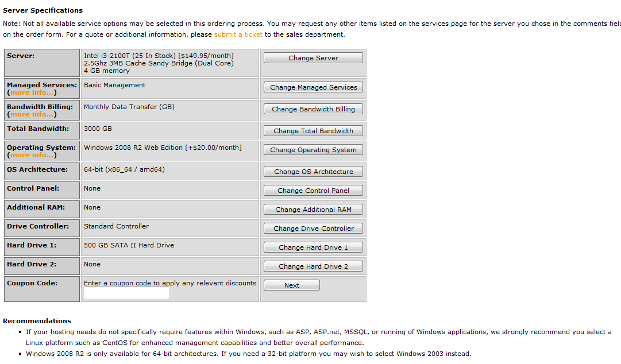Click Change Operating System button
Image resolution: width=621 pixels, height=364 pixels.
click(313, 150)
